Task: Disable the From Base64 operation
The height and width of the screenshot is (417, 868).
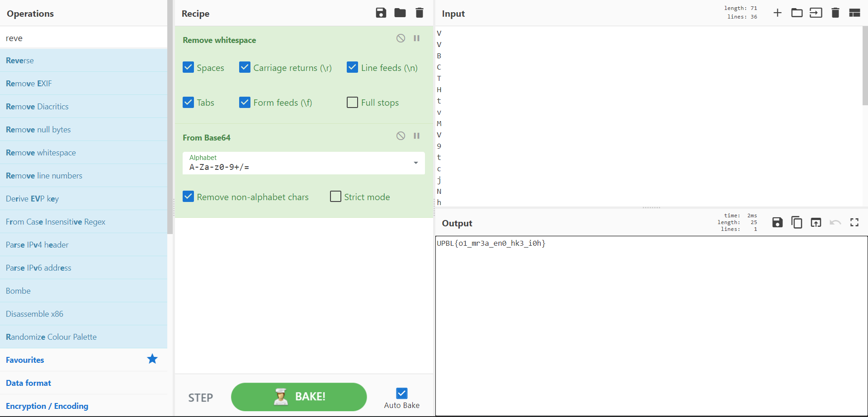Action: pos(401,136)
